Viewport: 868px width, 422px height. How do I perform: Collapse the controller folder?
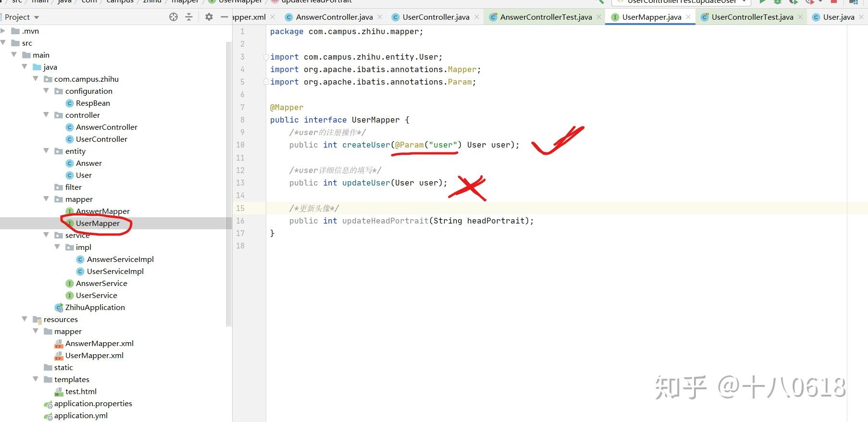(x=47, y=115)
